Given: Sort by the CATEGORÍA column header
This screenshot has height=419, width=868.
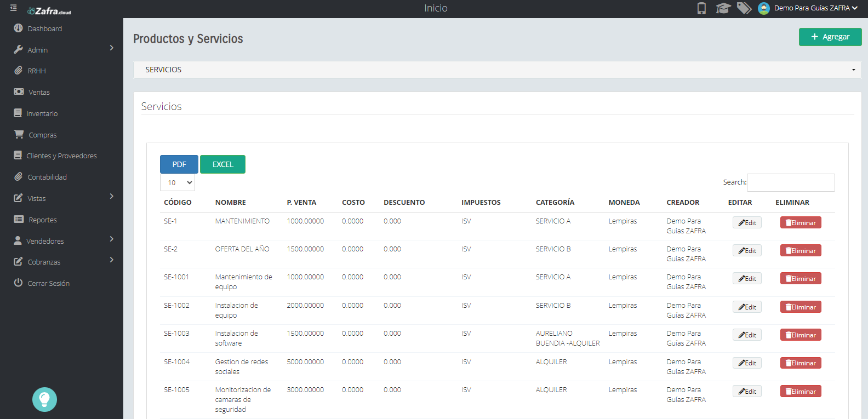Looking at the screenshot, I should coord(555,202).
